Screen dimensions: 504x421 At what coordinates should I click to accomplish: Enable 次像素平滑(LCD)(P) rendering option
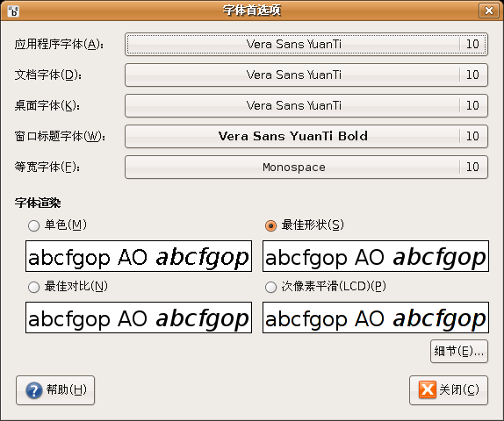270,287
